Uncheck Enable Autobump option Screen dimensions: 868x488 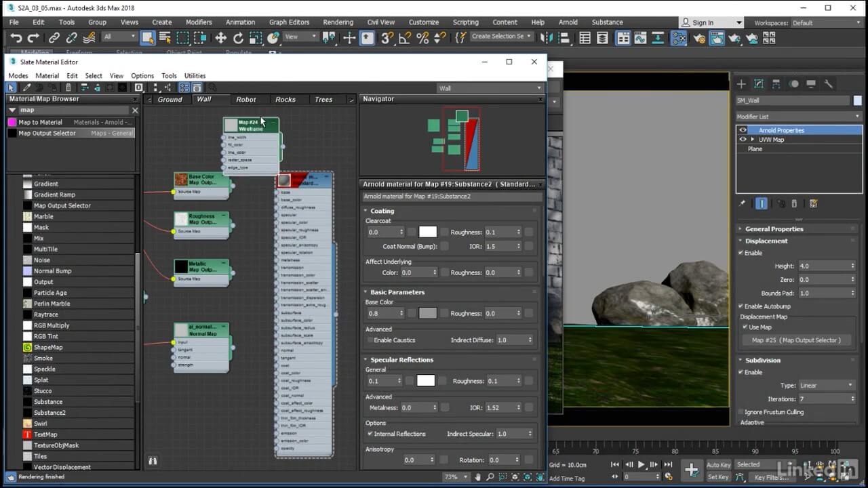tap(741, 306)
